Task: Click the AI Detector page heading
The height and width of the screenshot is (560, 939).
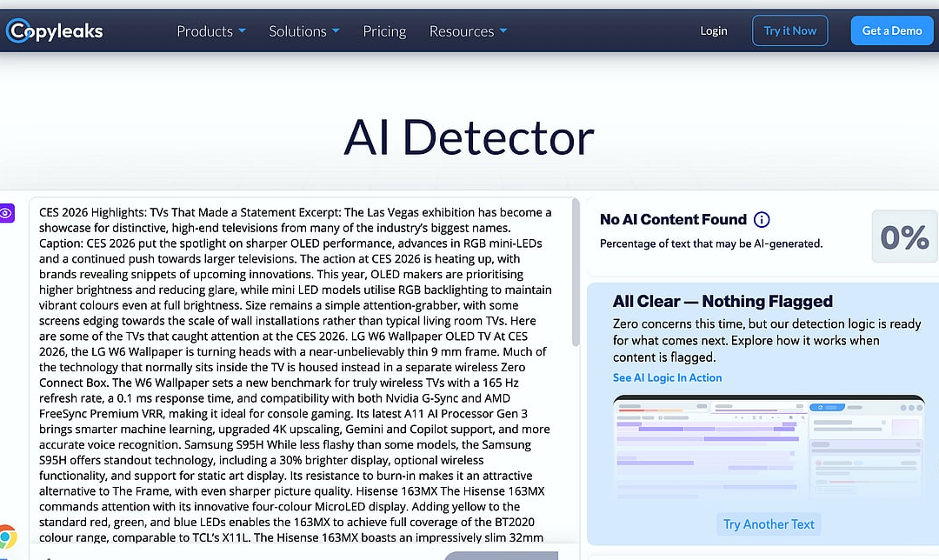Action: coord(469,137)
